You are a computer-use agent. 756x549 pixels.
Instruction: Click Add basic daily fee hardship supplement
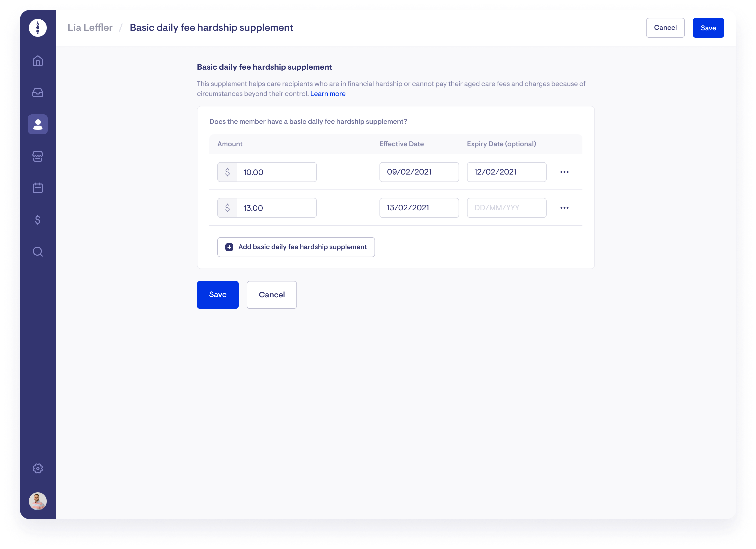click(296, 247)
